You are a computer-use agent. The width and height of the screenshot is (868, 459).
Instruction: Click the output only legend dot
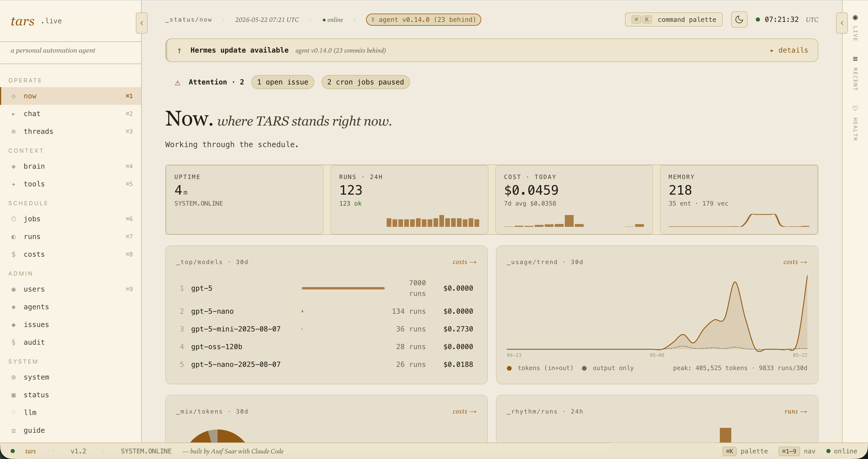click(584, 368)
